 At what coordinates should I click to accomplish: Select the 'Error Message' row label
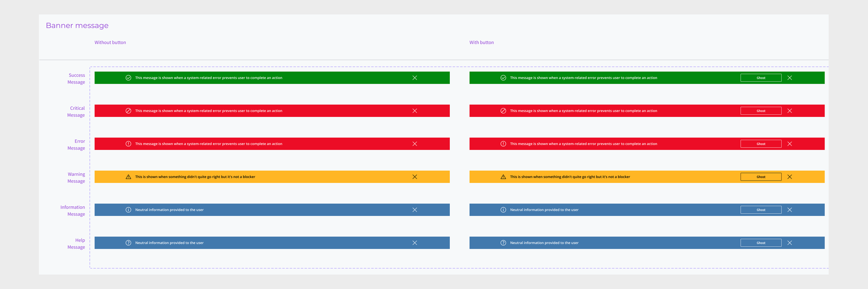(x=76, y=144)
